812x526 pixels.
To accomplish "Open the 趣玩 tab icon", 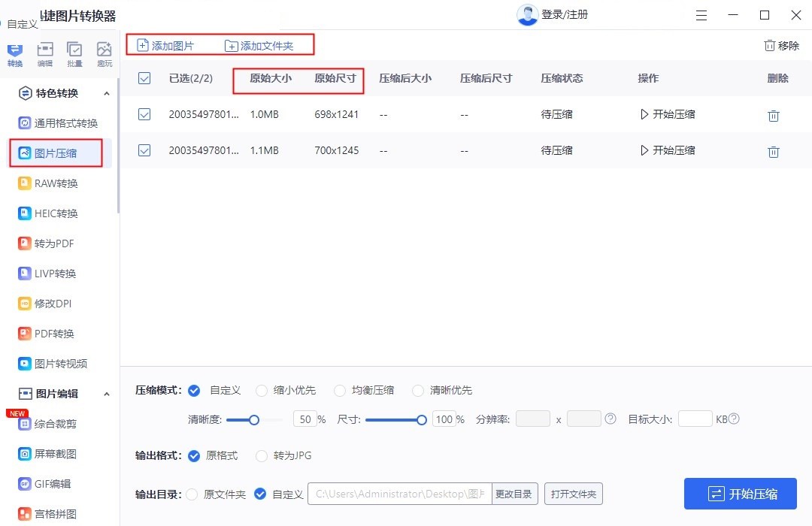I will pos(104,54).
